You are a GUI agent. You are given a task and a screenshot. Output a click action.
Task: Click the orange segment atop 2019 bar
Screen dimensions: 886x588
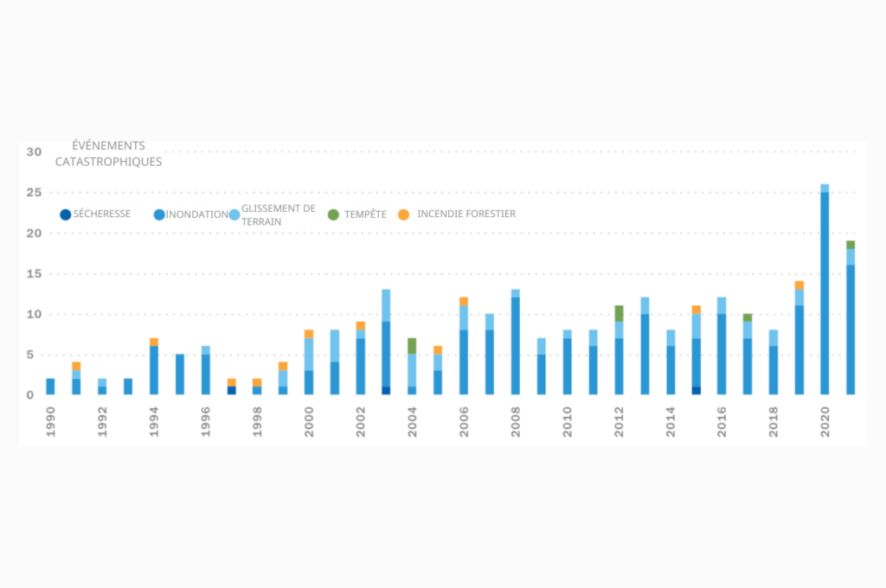pos(799,284)
